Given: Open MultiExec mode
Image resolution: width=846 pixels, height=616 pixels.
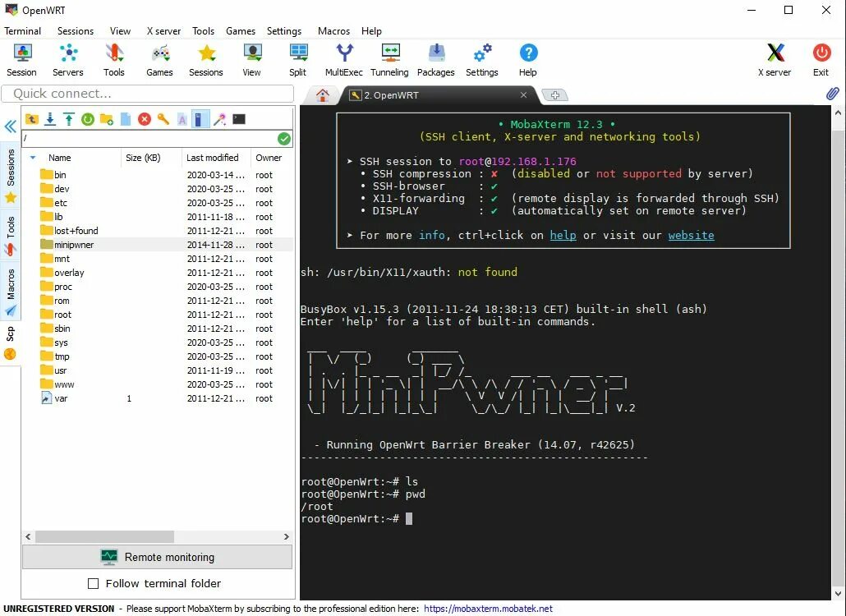Looking at the screenshot, I should coord(344,61).
